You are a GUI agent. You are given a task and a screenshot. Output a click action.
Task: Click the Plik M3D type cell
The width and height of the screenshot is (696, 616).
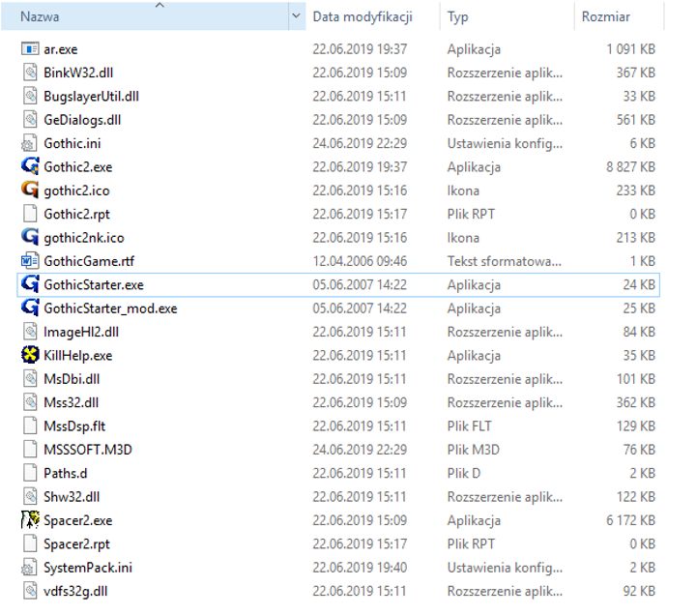point(473,450)
